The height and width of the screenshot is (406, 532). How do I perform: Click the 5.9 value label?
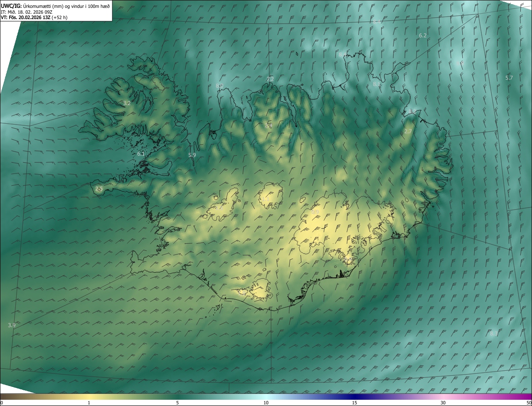point(192,155)
